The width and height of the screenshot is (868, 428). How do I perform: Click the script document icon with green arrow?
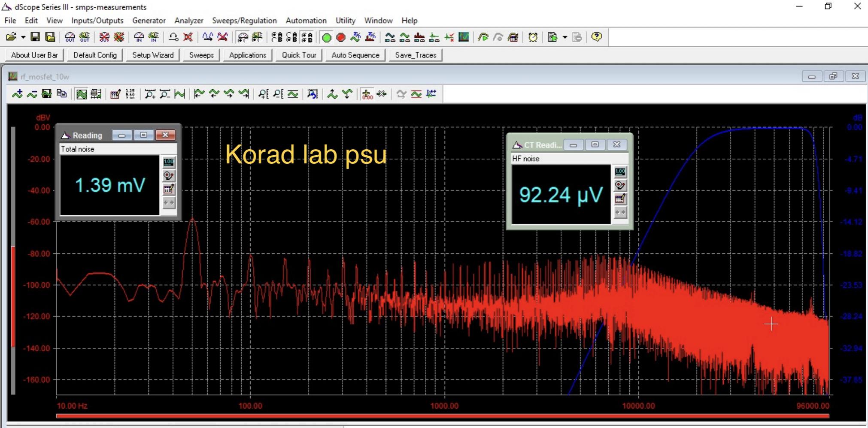click(x=552, y=37)
